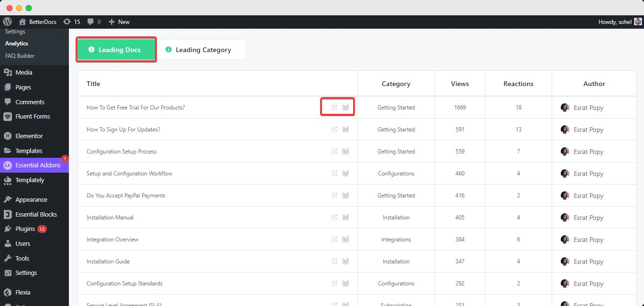Open Essential Addons in sidebar
Screen dimensions: 644x306
coord(37,165)
